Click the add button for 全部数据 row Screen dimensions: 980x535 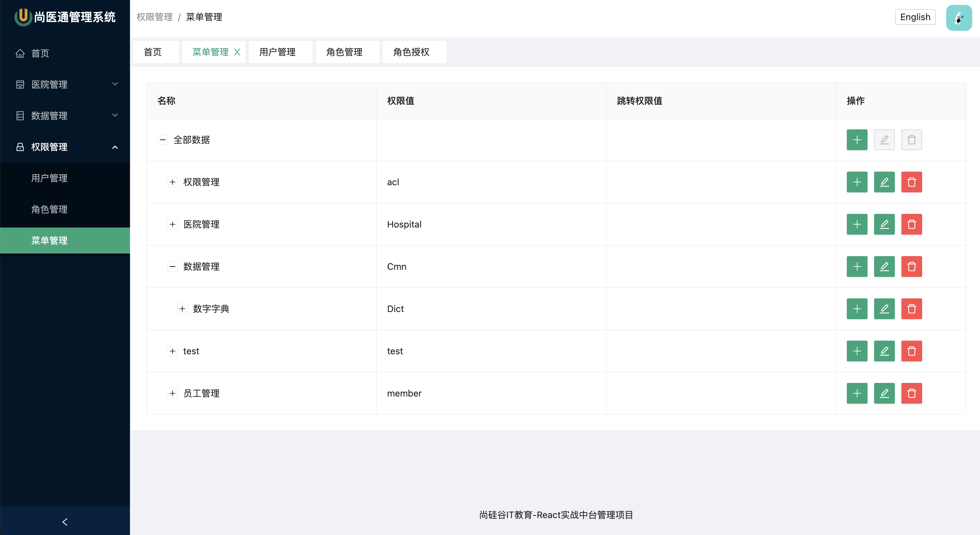click(857, 140)
